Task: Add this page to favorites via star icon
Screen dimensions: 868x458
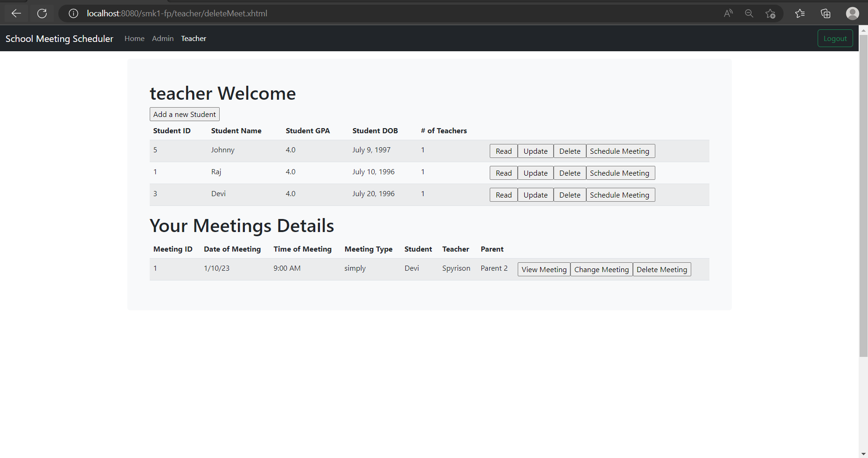Action: [x=770, y=14]
